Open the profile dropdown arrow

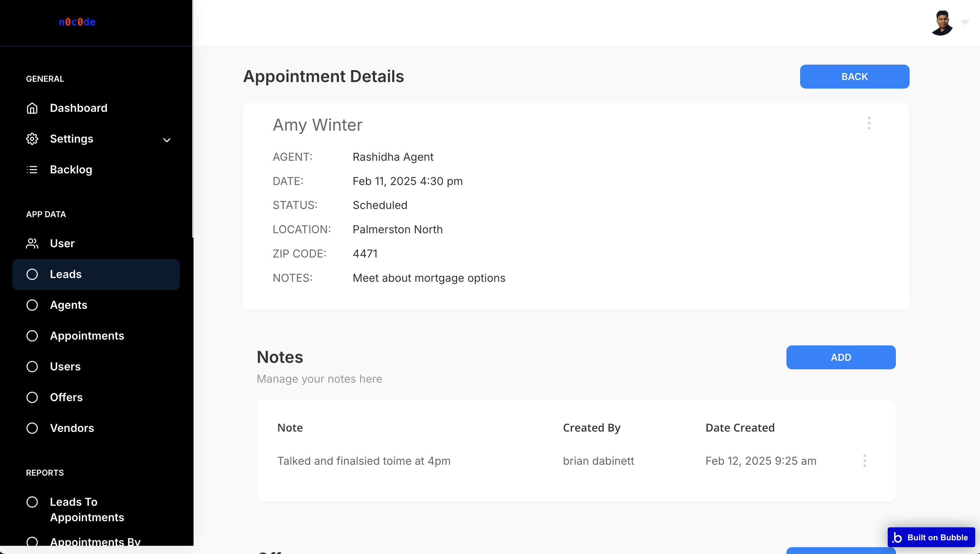[964, 23]
